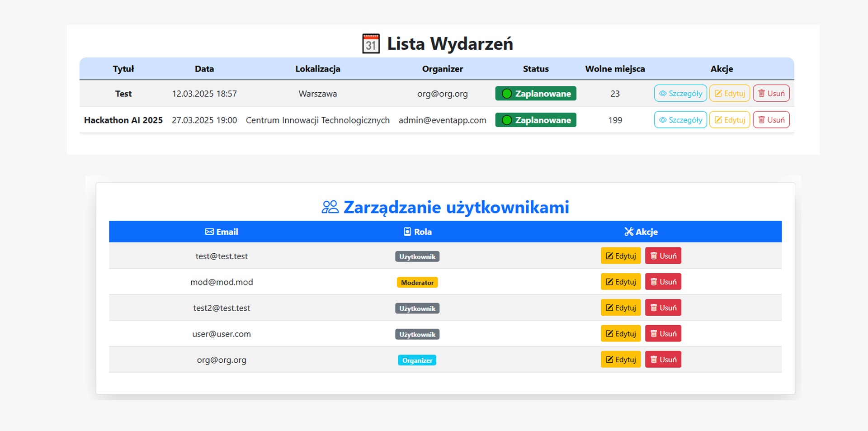Click date 12.03.2025 18:57

coord(204,94)
